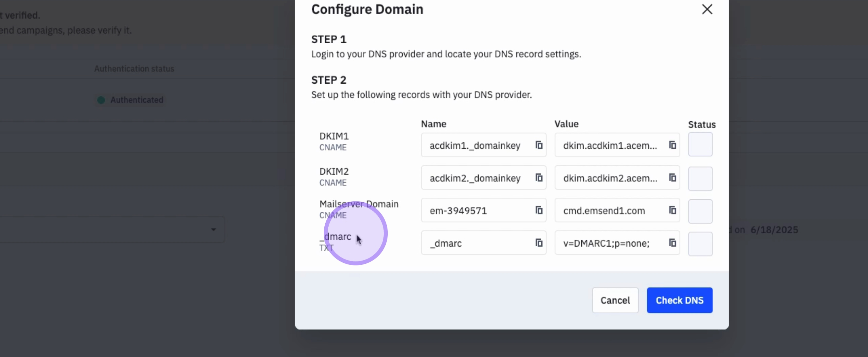Image resolution: width=868 pixels, height=357 pixels.
Task: Click the Authenticated status badge
Action: (130, 100)
